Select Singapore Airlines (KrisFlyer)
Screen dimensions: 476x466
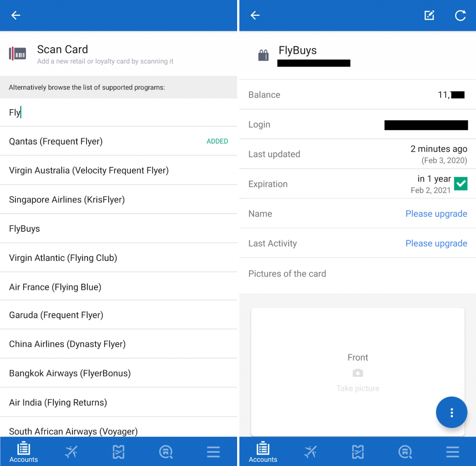tap(119, 200)
